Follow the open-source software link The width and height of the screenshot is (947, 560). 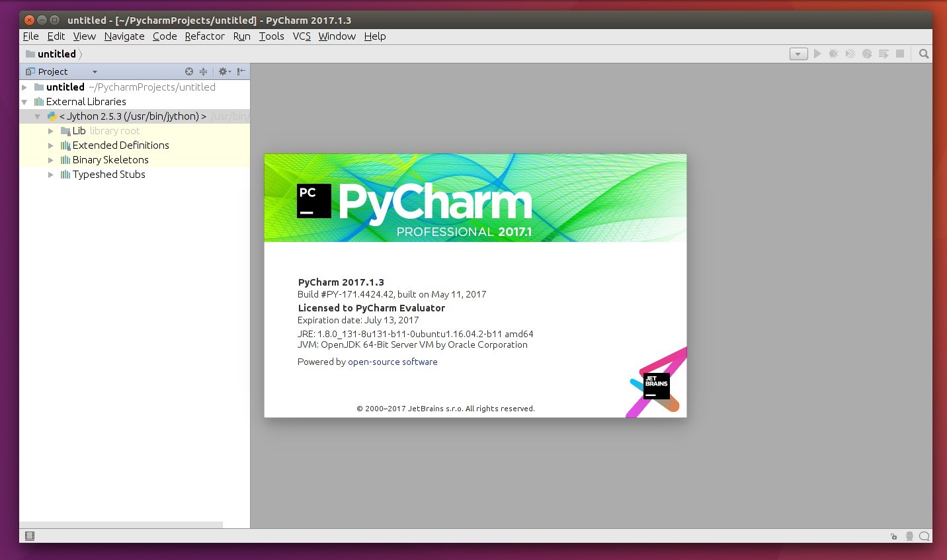pyautogui.click(x=393, y=362)
